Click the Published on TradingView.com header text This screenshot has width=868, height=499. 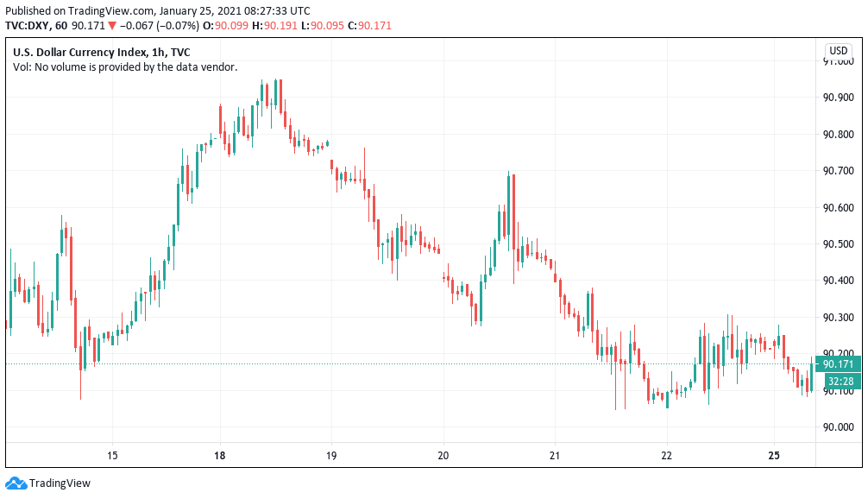pos(155,11)
